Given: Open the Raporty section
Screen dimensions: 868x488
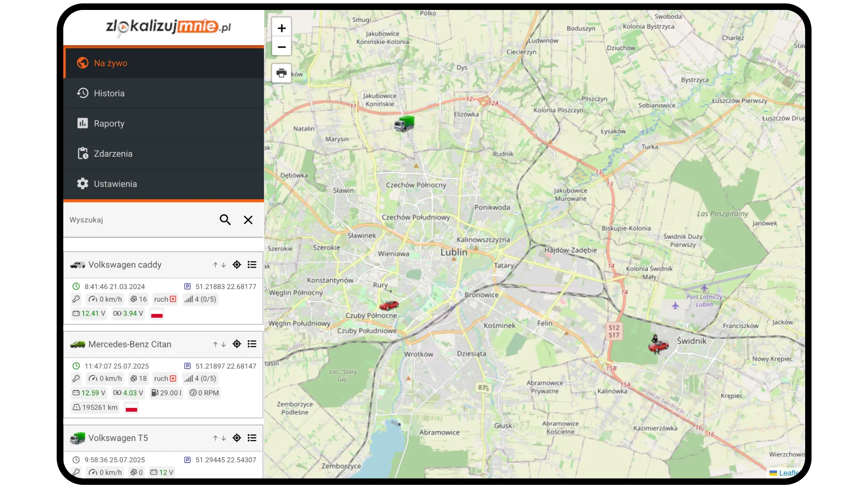Looking at the screenshot, I should coord(109,124).
